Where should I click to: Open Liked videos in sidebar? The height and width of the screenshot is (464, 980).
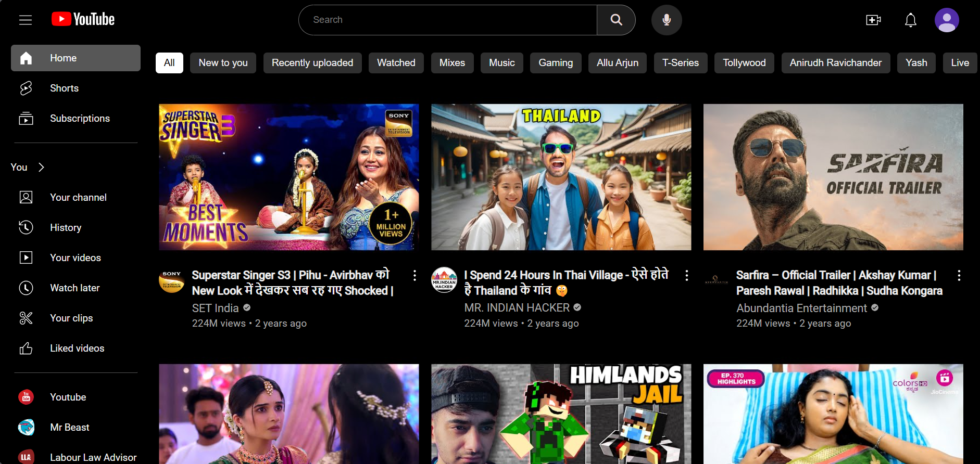click(77, 349)
